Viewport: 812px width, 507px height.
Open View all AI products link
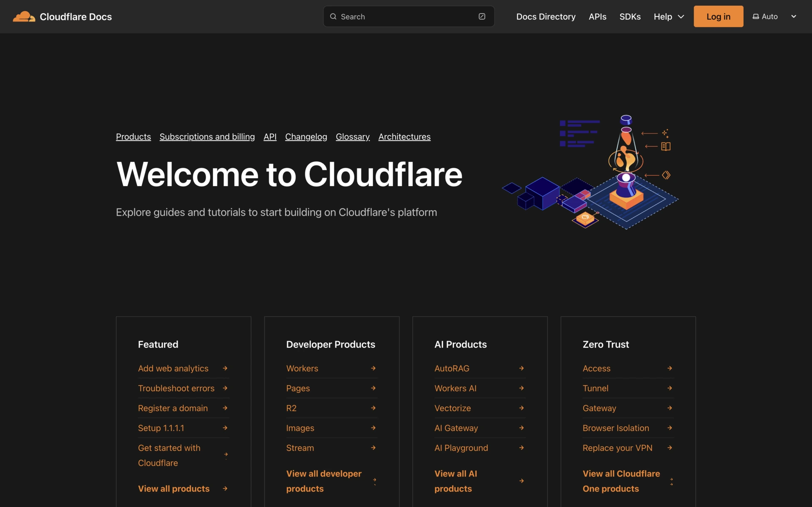[455, 481]
